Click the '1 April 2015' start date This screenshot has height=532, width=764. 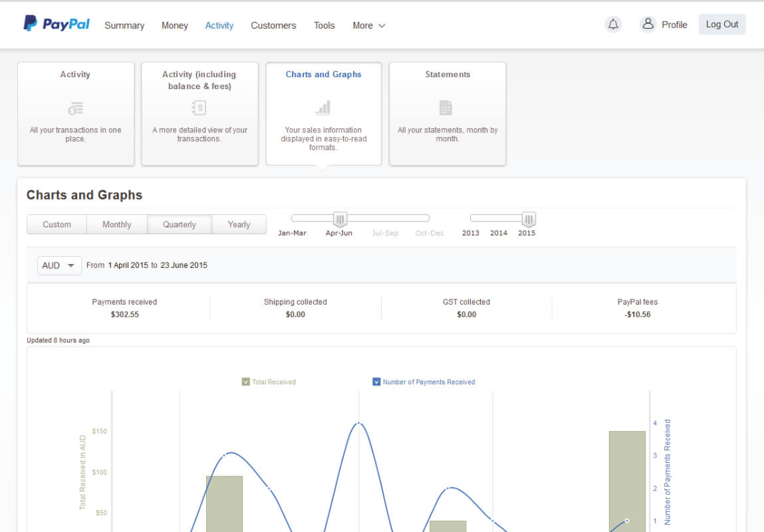[x=128, y=265]
